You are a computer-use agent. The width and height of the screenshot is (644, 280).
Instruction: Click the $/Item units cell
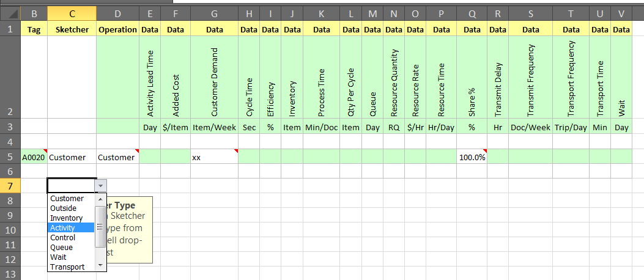(176, 127)
